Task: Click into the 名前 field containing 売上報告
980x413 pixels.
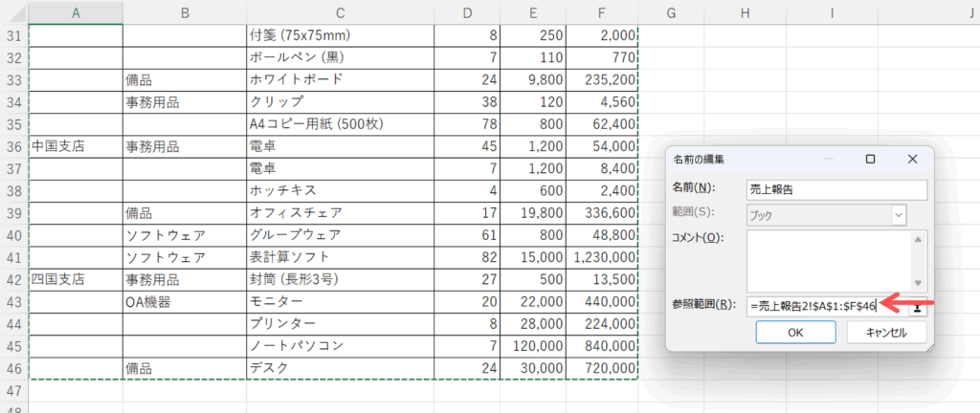Action: pos(837,189)
